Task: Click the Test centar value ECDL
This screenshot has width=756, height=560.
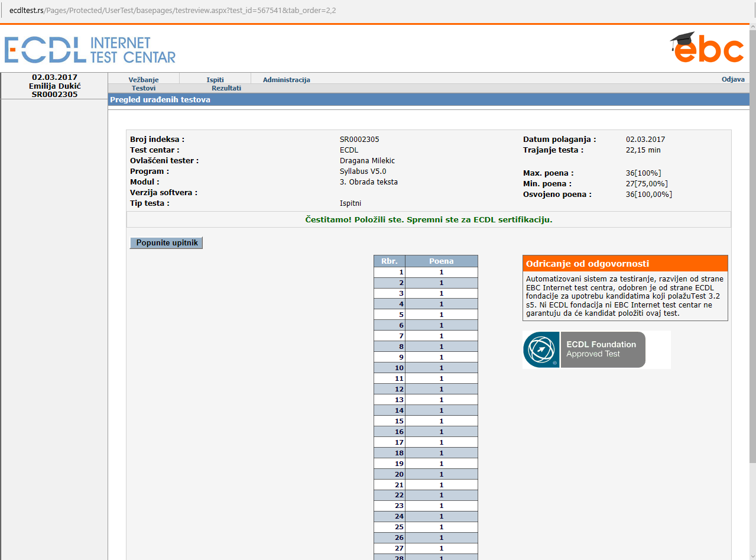Action: [349, 150]
